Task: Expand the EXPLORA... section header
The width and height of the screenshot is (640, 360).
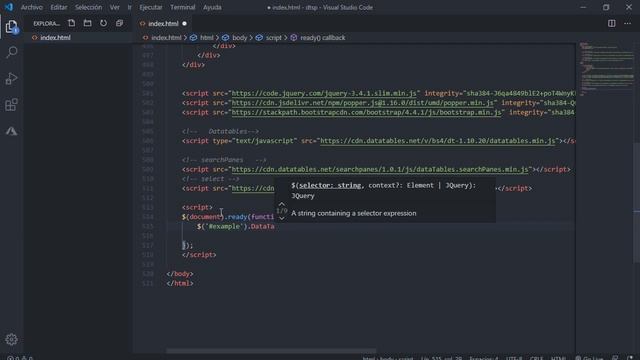Action: (46, 24)
